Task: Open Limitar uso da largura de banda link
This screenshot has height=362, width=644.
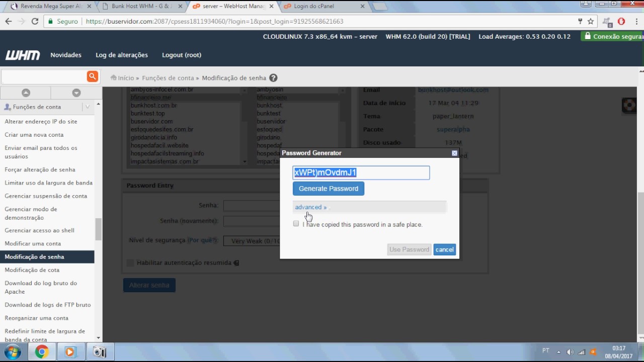Action: tap(48, 183)
